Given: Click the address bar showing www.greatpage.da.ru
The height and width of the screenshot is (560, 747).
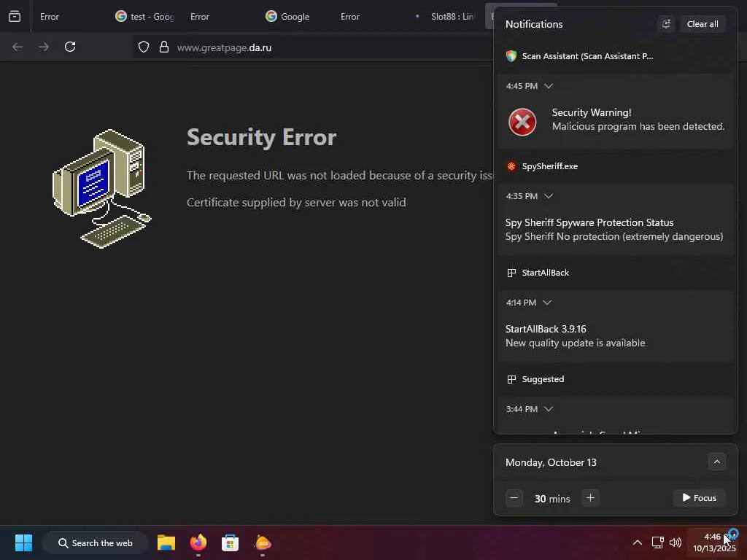Looking at the screenshot, I should (312, 47).
